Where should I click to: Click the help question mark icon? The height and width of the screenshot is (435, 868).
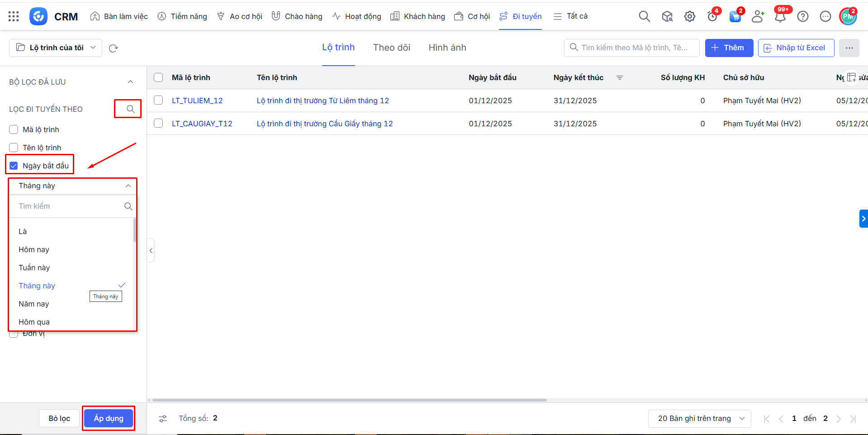coord(802,17)
